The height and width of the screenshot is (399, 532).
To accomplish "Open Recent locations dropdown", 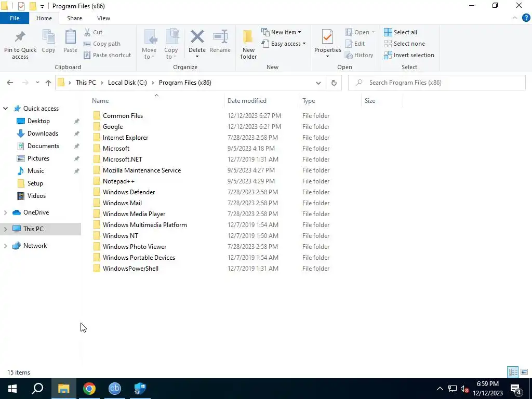I will pos(37,83).
